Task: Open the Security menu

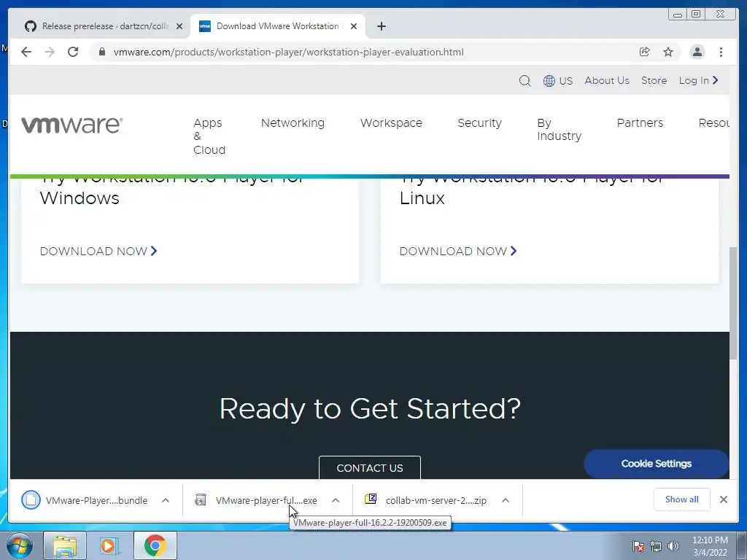Action: tap(479, 122)
